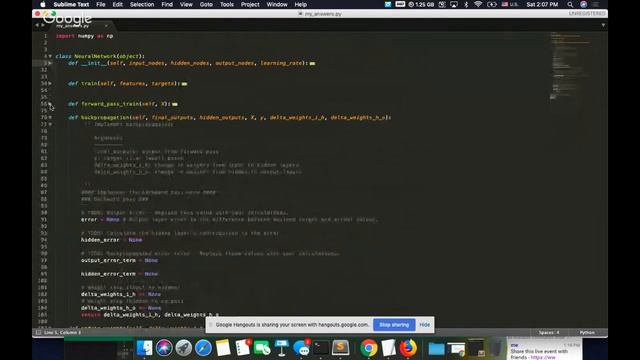Open Reminders from the dock
The height and width of the screenshot is (360, 640).
coord(242,348)
